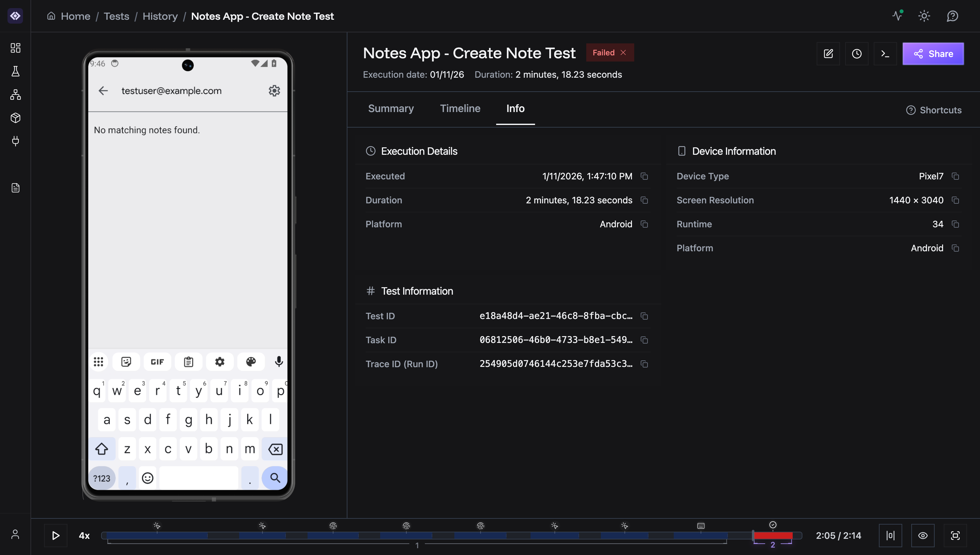
Task: Open the Tests flask icon in sidebar
Action: [x=15, y=71]
